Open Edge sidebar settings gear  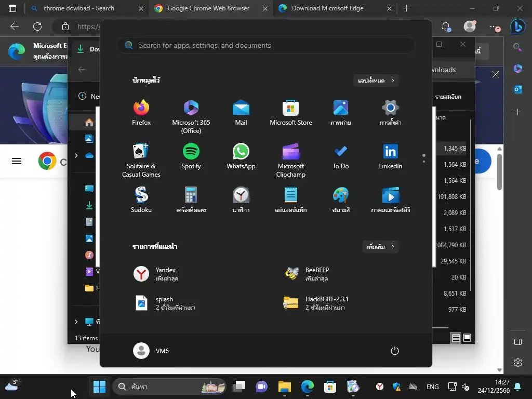518,363
